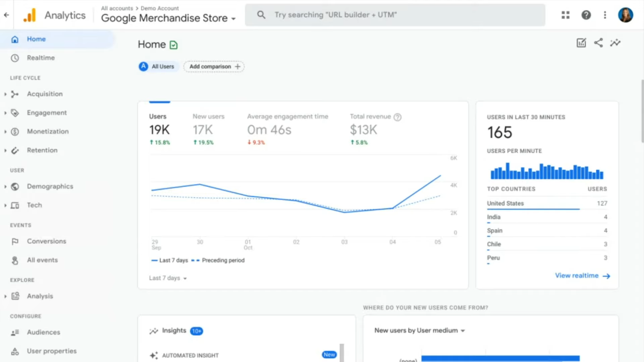Click the share report icon
The width and height of the screenshot is (644, 362).
599,43
